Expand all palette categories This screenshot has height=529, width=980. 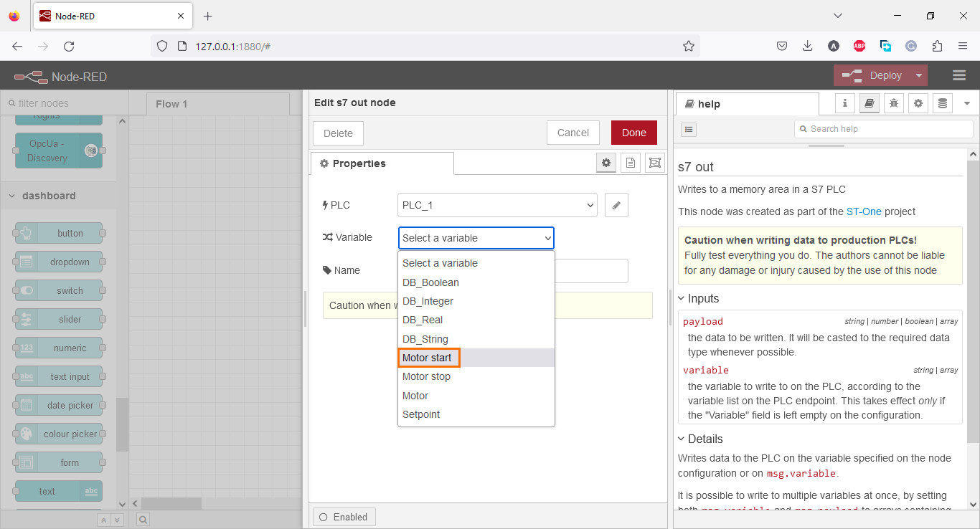click(x=117, y=520)
